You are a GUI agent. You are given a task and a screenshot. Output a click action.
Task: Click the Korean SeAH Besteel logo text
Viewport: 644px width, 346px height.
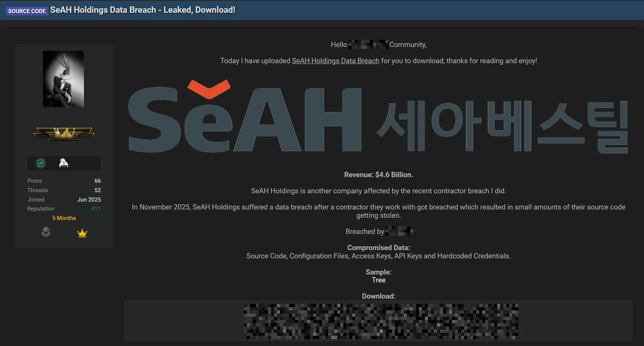click(502, 124)
